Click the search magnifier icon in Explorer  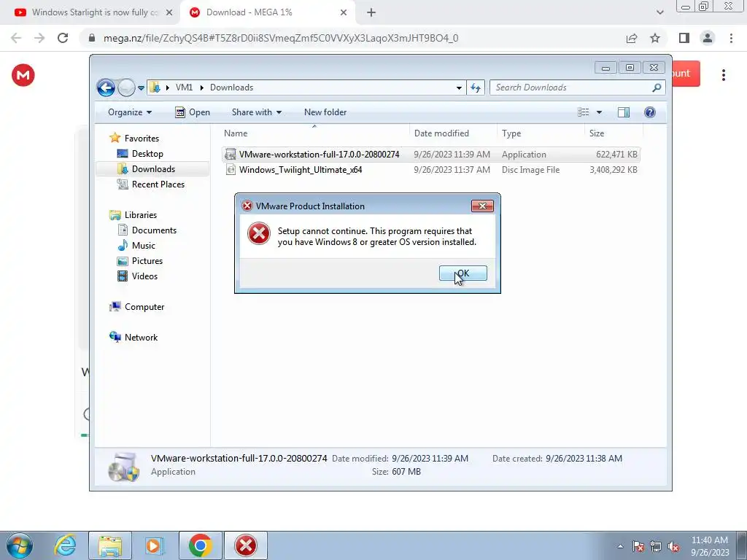(657, 87)
